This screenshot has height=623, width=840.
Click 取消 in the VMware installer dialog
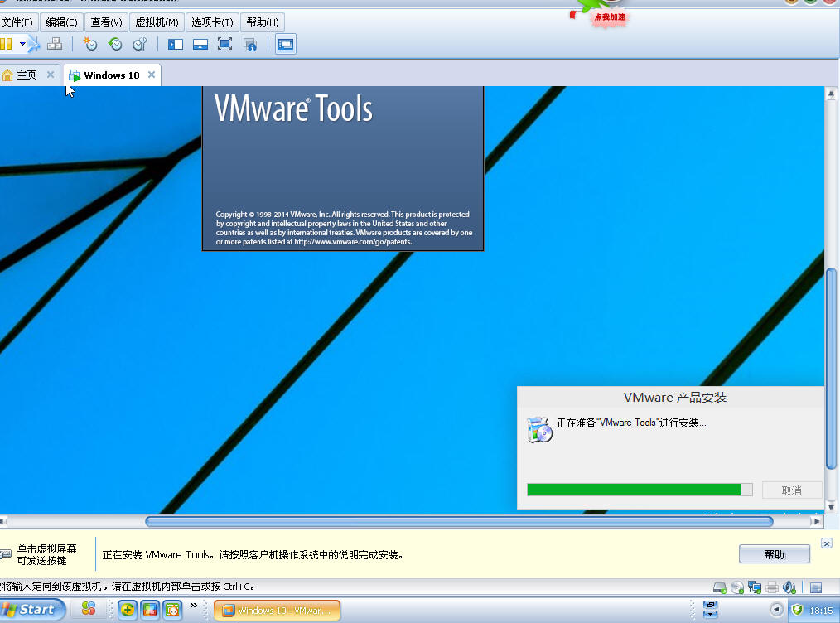[791, 490]
